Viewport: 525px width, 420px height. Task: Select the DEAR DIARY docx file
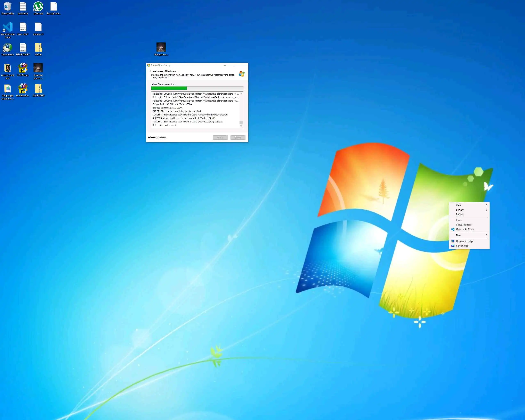[23, 48]
